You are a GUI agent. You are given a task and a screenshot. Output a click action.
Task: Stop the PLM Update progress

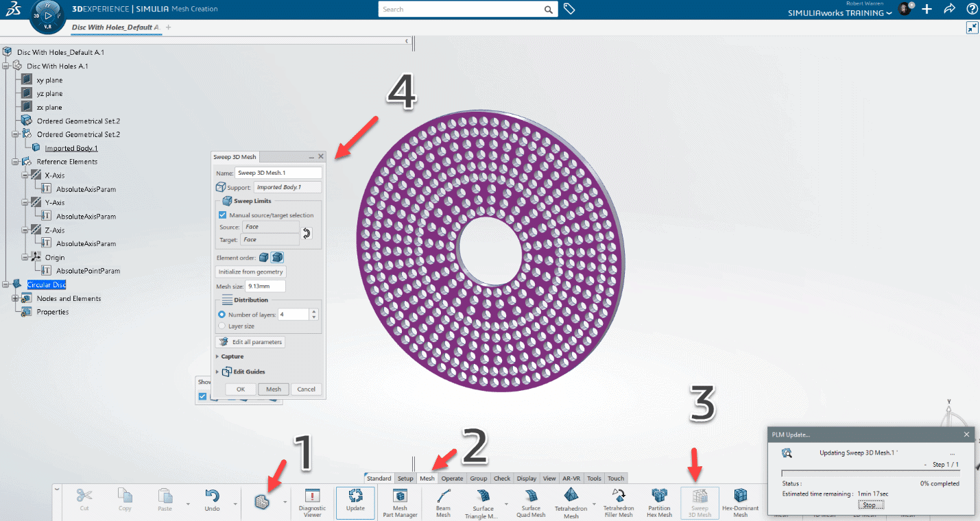869,505
